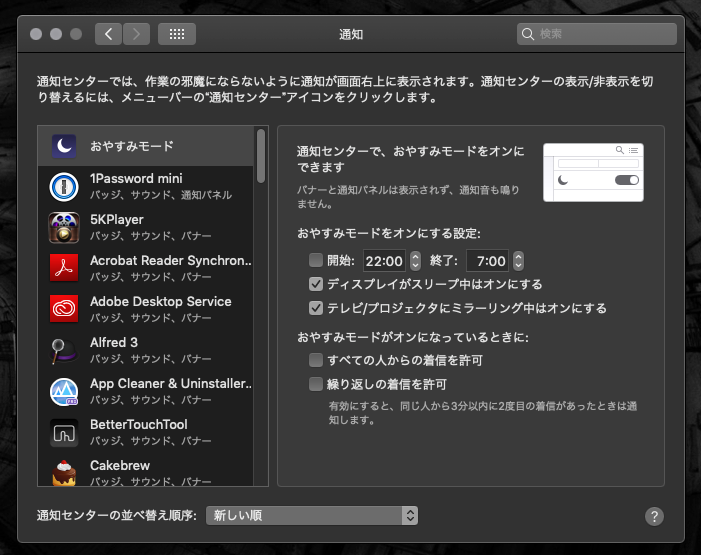
Task: Click the BetterTouchTool icon
Action: 64,432
